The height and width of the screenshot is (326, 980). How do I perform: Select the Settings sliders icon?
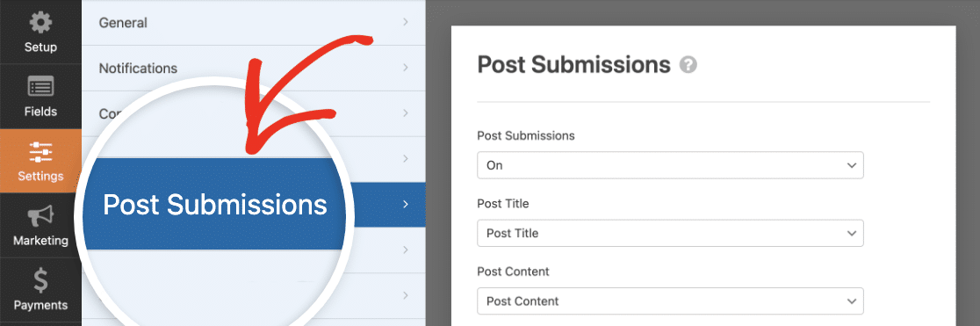(40, 153)
